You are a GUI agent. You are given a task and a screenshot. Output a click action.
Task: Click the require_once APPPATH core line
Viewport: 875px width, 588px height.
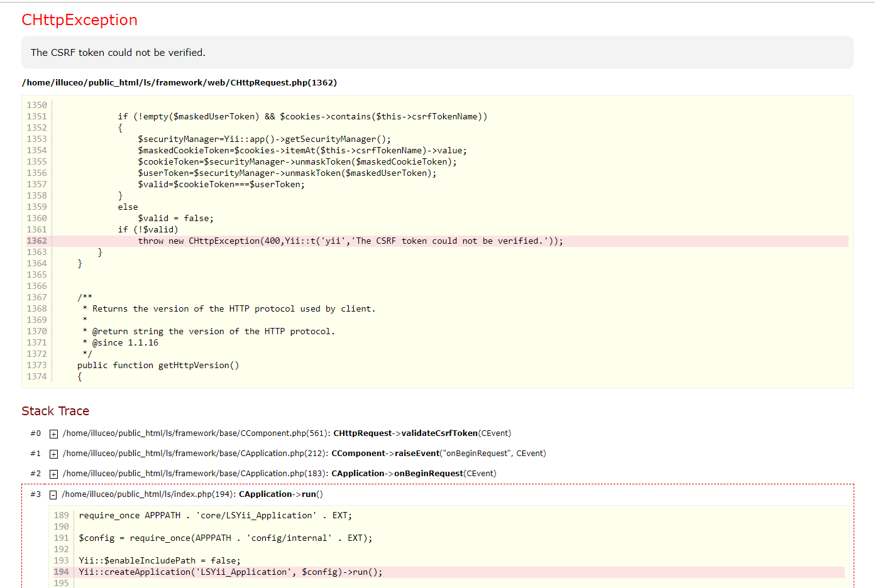coord(215,516)
